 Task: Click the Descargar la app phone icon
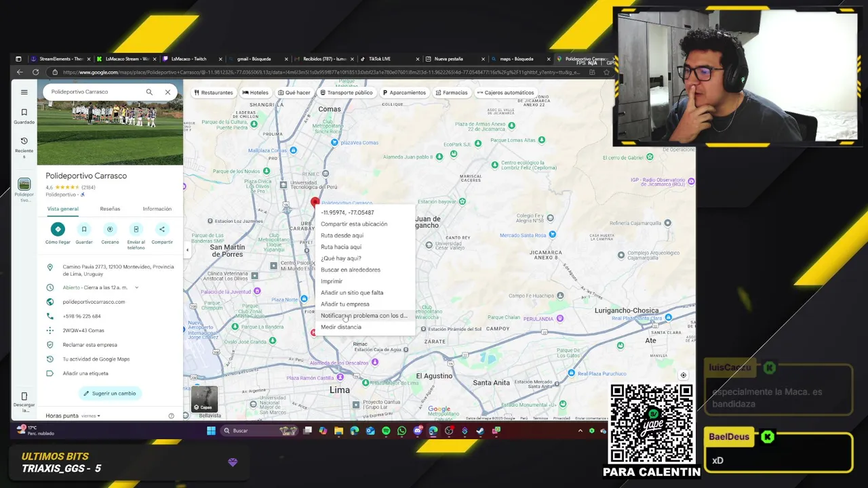(24, 396)
